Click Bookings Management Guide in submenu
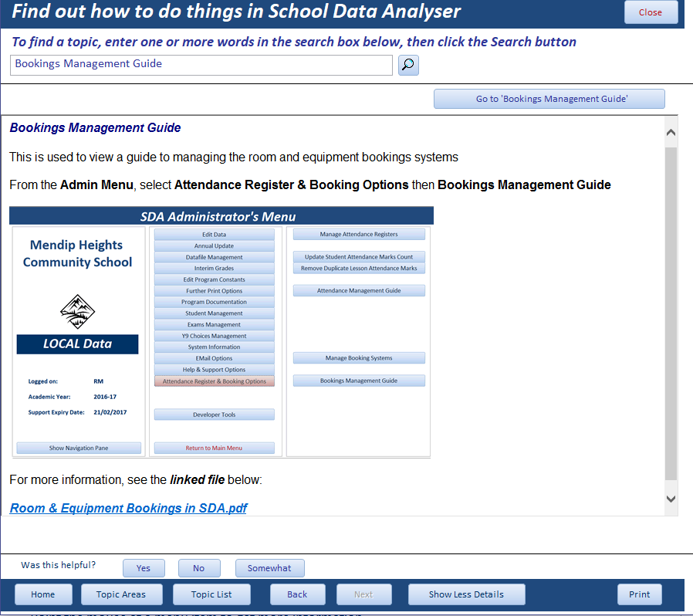 click(x=359, y=381)
